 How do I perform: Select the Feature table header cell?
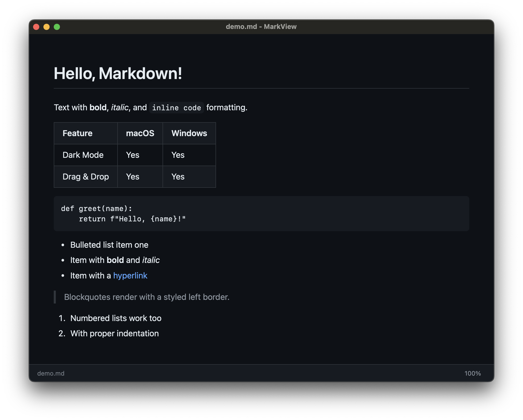77,133
